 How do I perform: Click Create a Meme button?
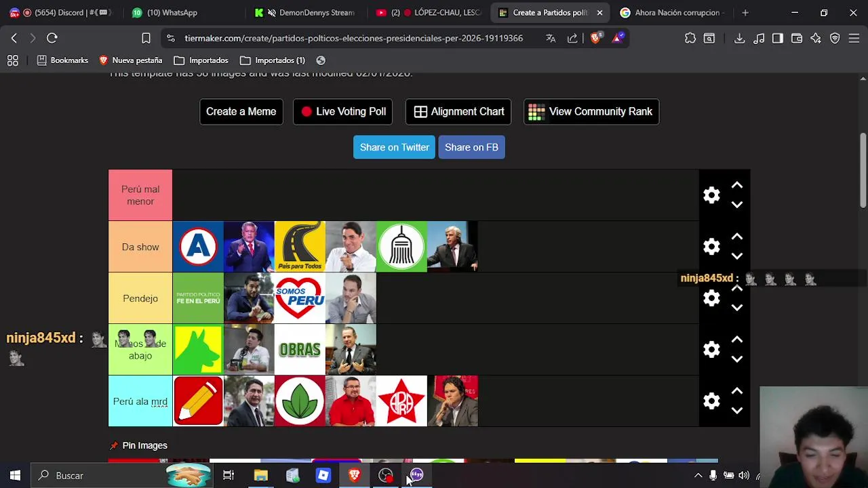tap(241, 112)
